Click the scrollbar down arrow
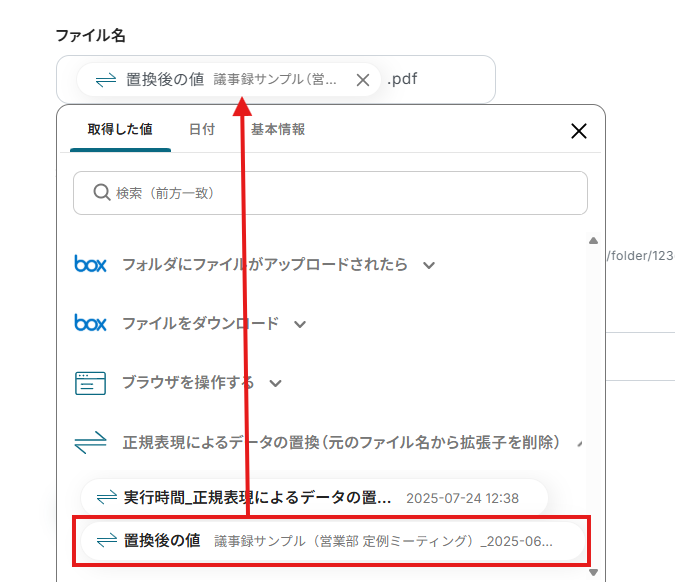This screenshot has height=582, width=675. click(594, 572)
